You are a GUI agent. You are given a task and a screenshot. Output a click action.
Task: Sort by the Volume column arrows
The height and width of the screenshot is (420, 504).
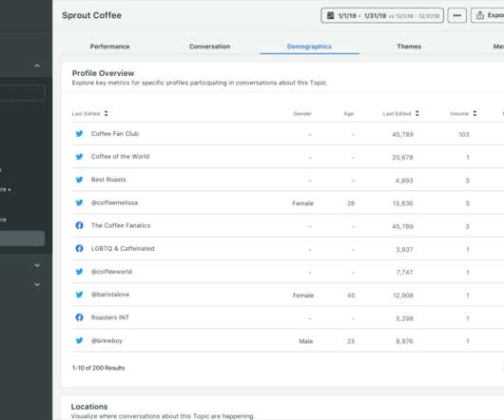pos(475,113)
